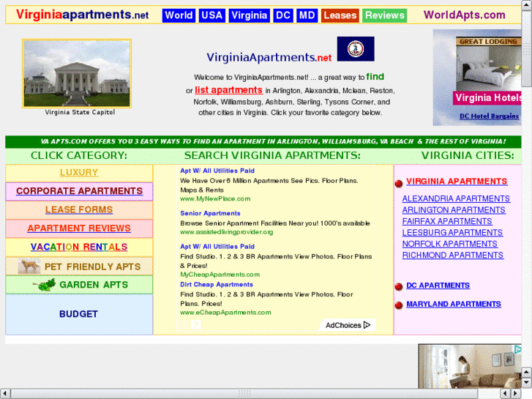This screenshot has height=399, width=532.
Task: Click the red bullet beside DC Apartments
Action: pyautogui.click(x=399, y=287)
